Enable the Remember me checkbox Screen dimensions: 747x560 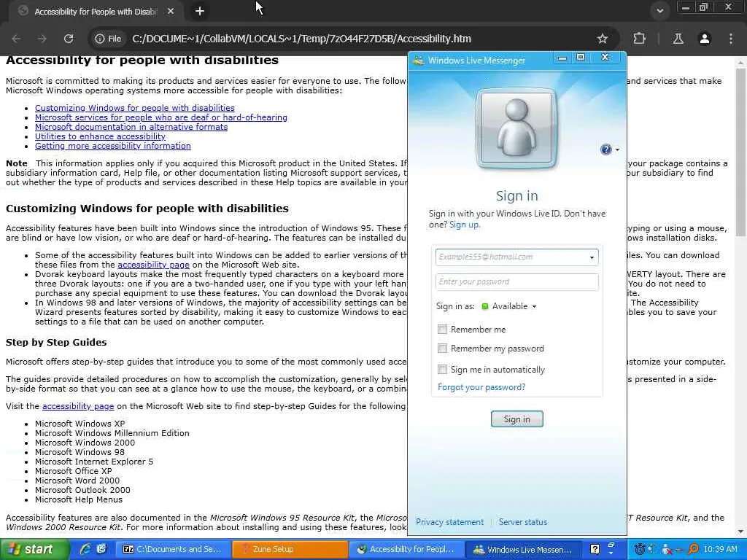(443, 329)
